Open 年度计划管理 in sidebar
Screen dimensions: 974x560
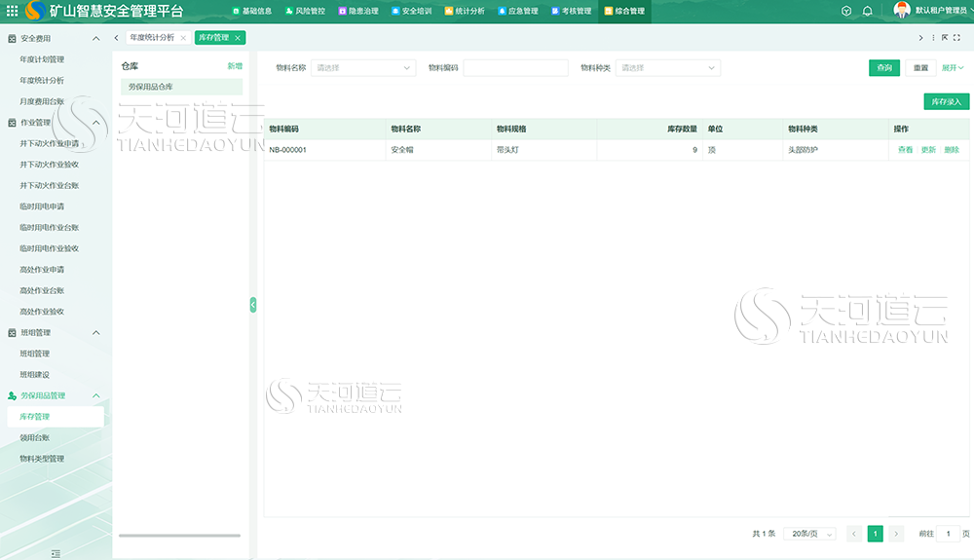(x=42, y=59)
